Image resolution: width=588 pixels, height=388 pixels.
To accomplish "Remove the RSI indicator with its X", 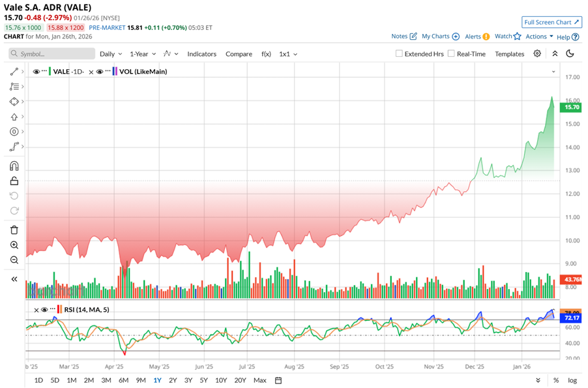I will [x=37, y=310].
